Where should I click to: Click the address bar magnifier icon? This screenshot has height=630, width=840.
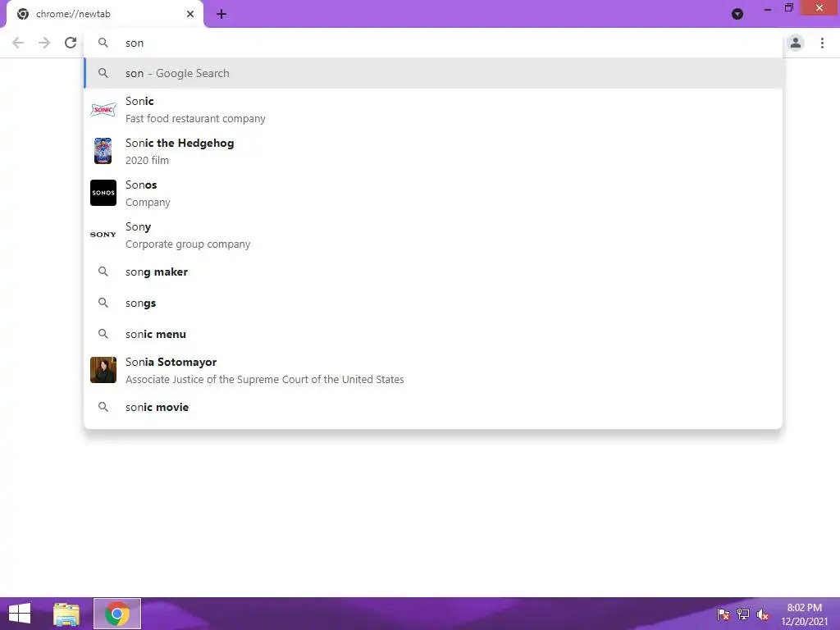click(103, 43)
